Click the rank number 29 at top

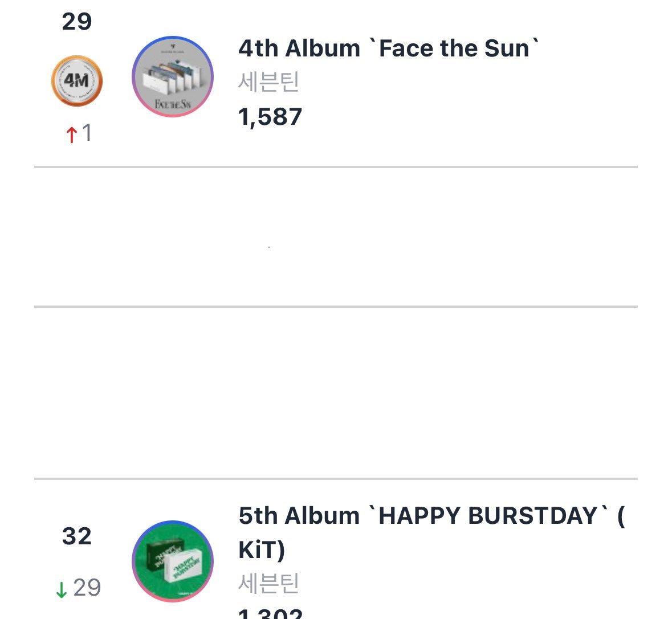pos(77,22)
